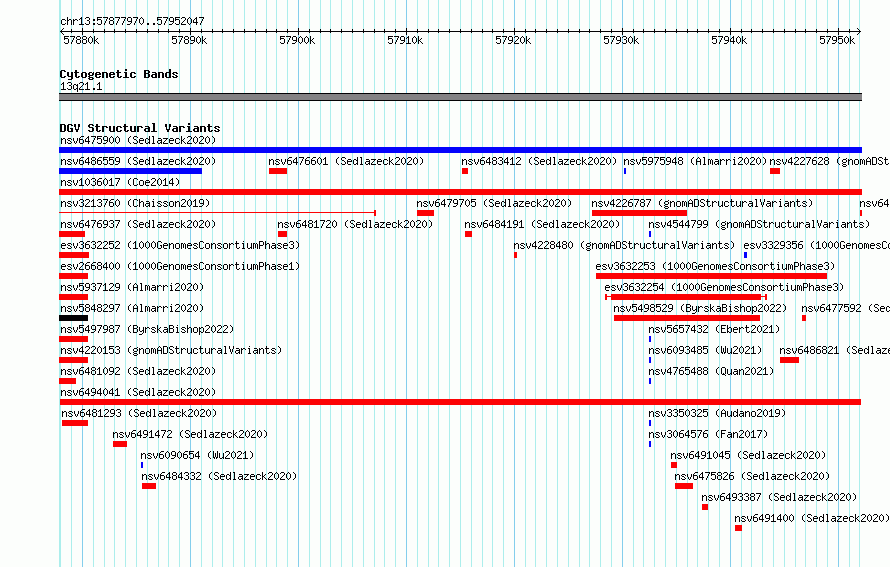The height and width of the screenshot is (567, 890).
Task: Select the long blue nsv6475900 variant bar
Action: tap(460, 150)
